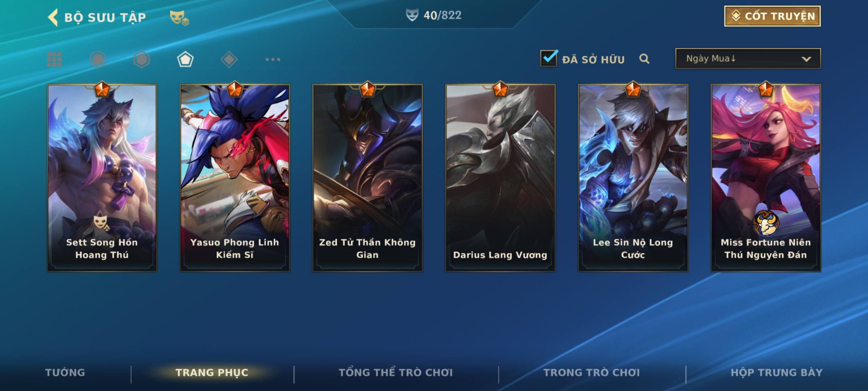
Task: Select the round-gem rarity filter icon
Action: tap(98, 59)
